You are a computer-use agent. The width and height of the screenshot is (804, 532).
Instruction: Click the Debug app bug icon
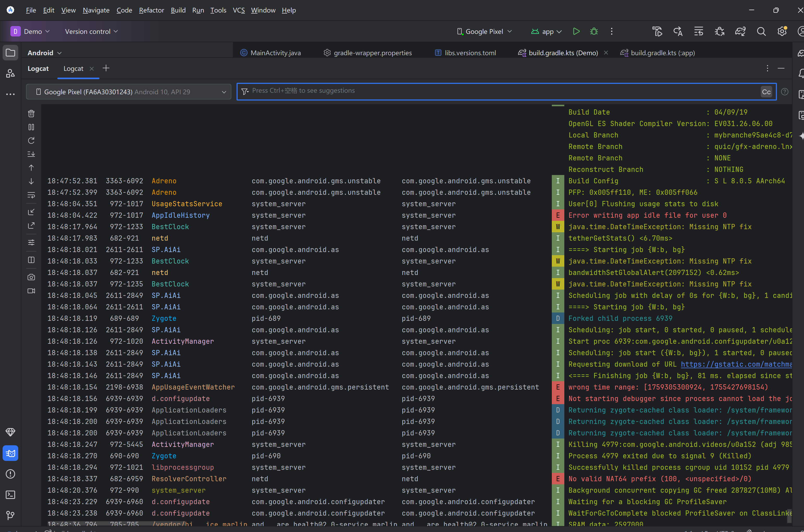pyautogui.click(x=594, y=32)
